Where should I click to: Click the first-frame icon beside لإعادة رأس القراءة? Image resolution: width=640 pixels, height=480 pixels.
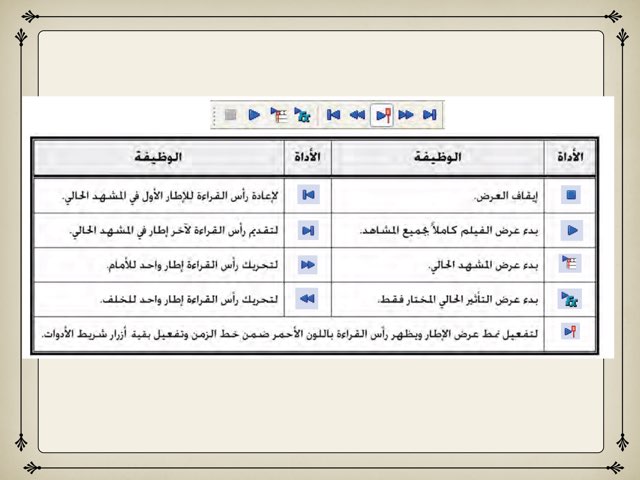pyautogui.click(x=308, y=195)
